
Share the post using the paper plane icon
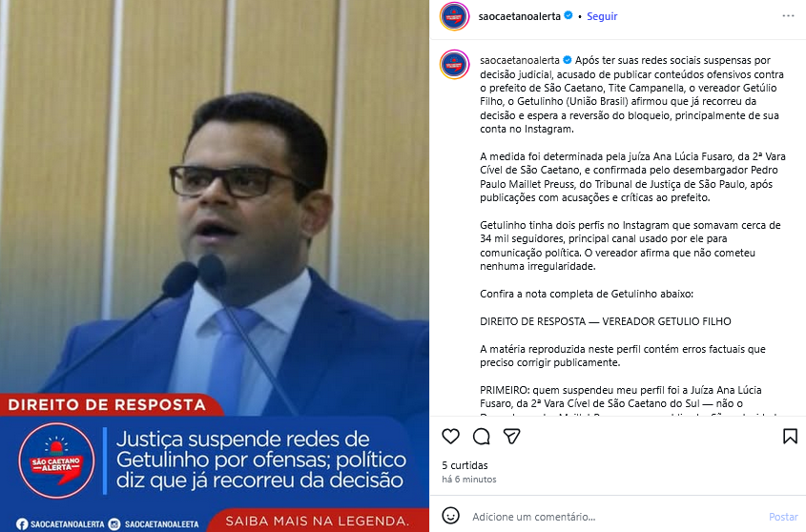[511, 437]
